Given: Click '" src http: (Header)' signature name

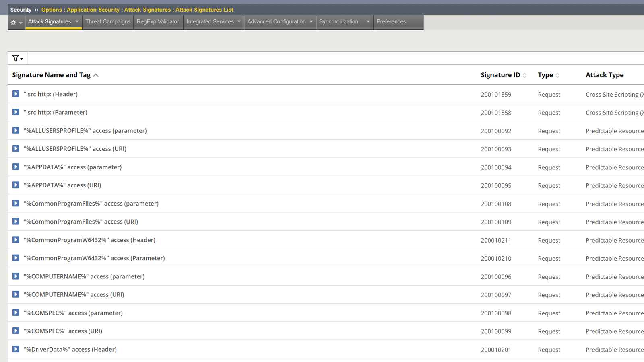Looking at the screenshot, I should 51,94.
